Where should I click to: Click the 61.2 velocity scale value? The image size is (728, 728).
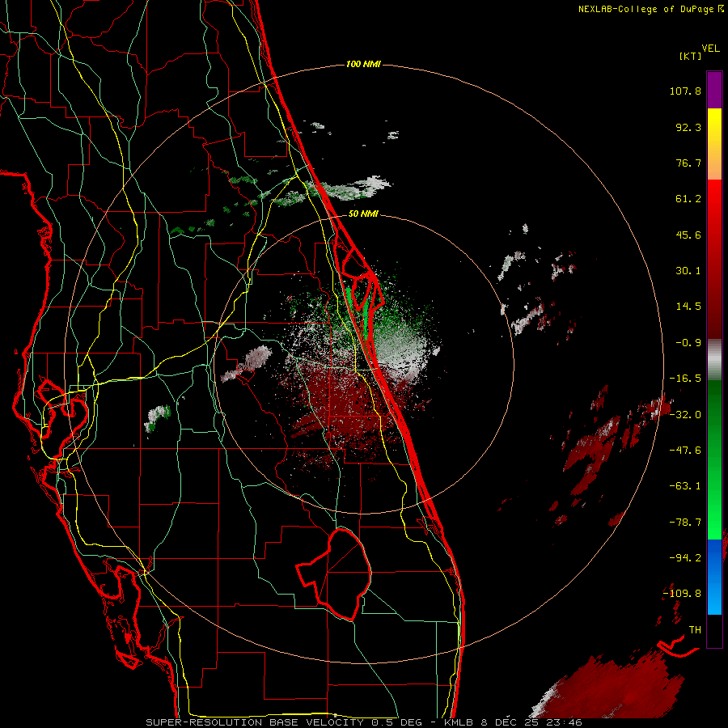click(x=688, y=199)
